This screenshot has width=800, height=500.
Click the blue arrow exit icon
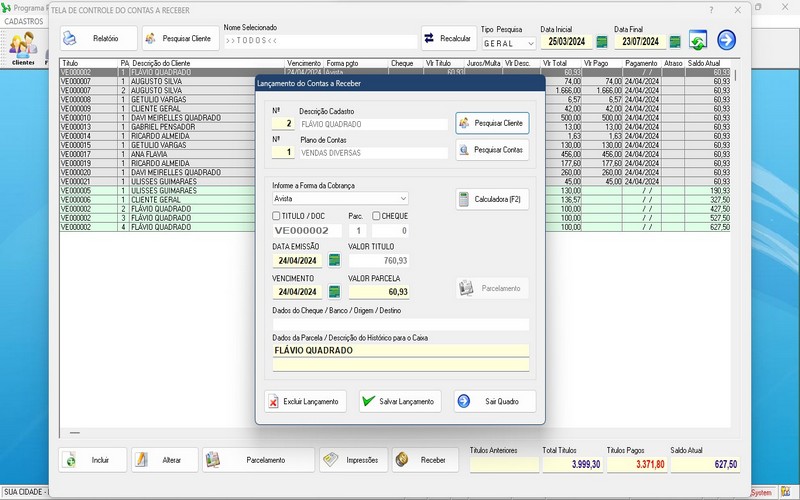click(727, 40)
